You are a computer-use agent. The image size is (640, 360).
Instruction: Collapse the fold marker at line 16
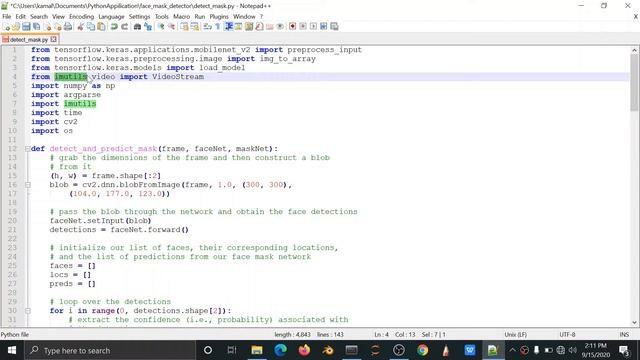[27, 185]
